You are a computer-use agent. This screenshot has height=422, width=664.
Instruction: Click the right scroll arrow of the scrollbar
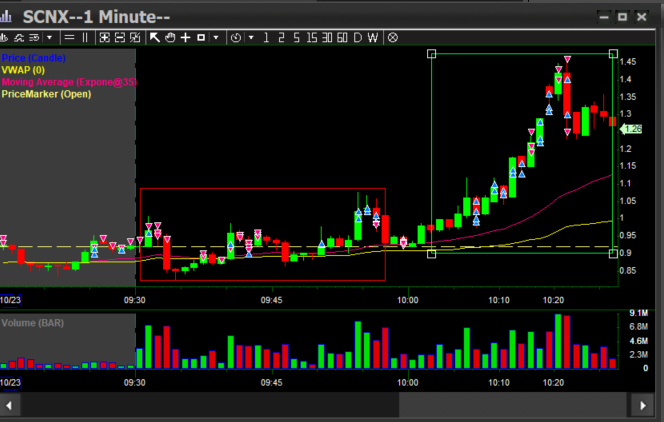643,405
